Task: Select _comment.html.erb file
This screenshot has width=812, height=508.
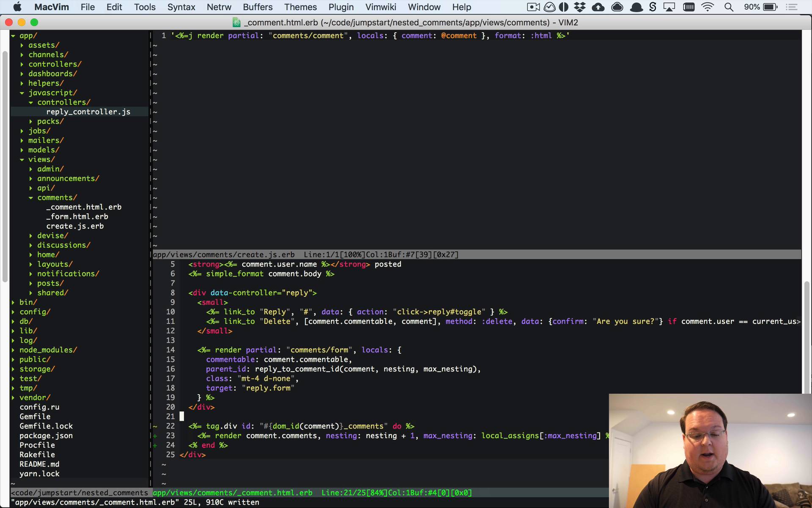Action: [84, 207]
